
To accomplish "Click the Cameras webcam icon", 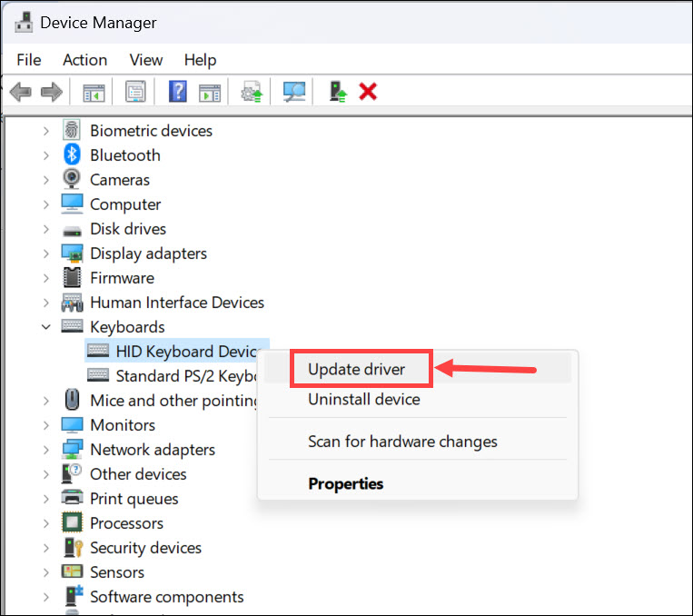I will click(72, 180).
